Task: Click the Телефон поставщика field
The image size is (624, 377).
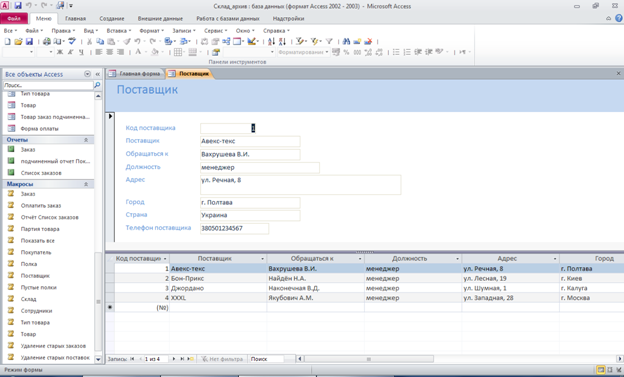Action: (234, 229)
